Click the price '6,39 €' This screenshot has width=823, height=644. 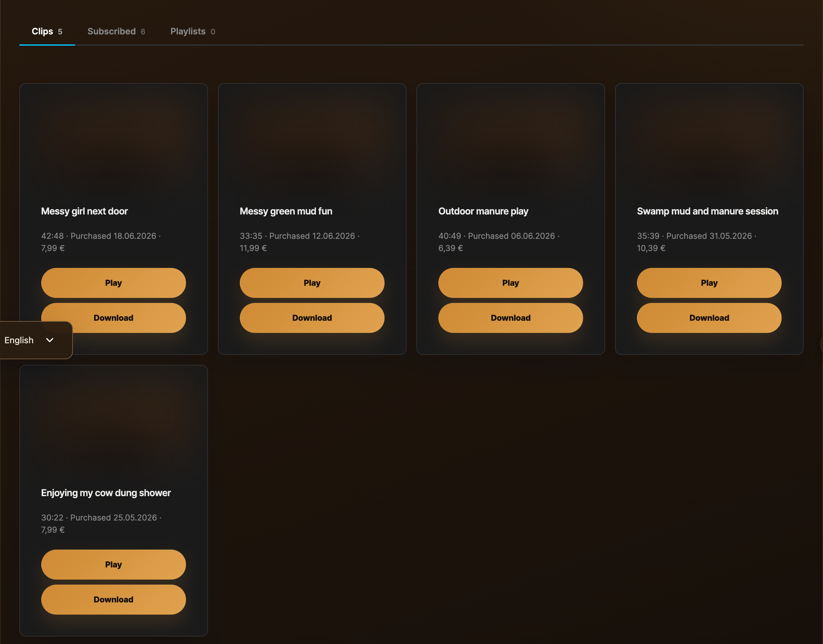pos(450,248)
